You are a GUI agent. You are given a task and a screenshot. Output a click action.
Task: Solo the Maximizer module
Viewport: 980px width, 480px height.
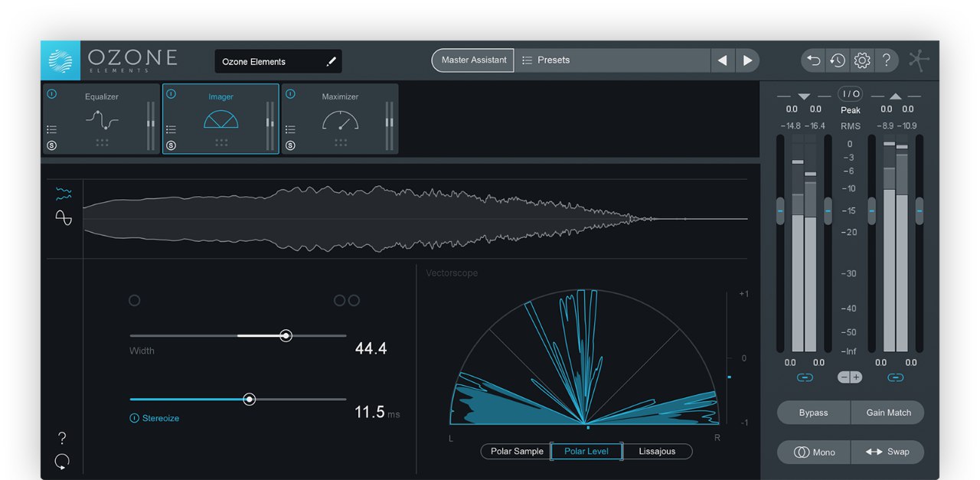[290, 145]
